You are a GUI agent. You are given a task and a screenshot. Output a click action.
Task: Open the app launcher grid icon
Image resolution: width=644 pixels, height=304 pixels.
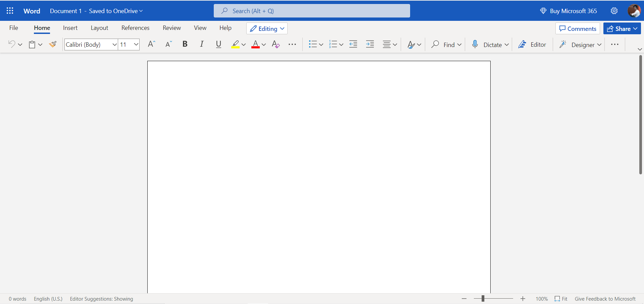point(10,11)
